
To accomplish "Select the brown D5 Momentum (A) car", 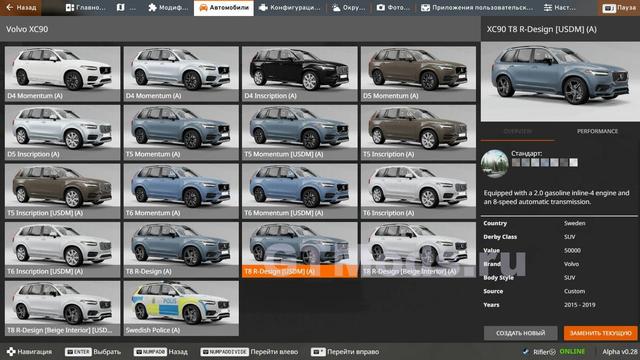I will 418,74.
